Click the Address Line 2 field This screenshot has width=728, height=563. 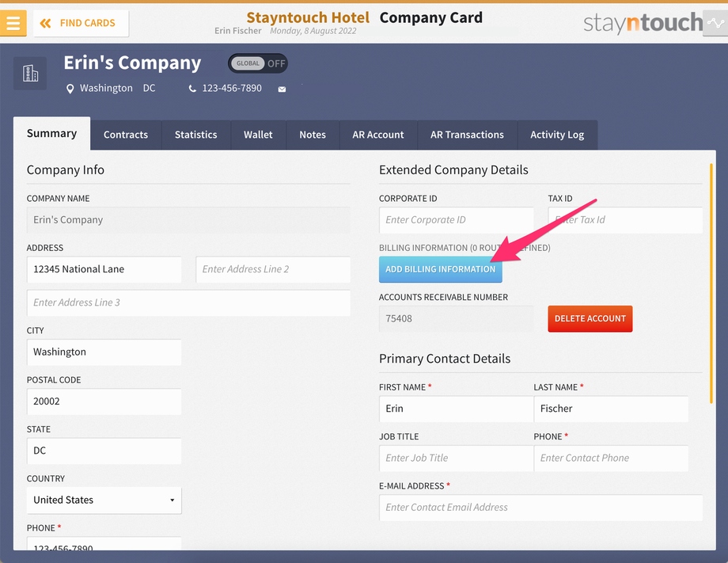tap(273, 269)
